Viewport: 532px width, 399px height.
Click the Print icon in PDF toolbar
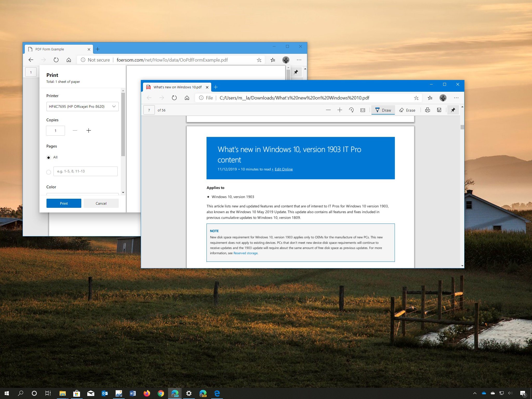427,110
